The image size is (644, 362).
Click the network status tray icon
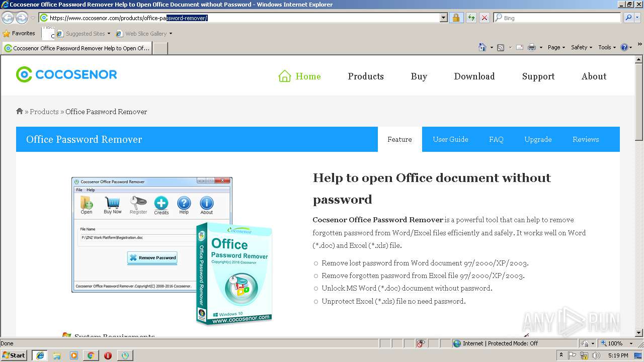click(584, 355)
